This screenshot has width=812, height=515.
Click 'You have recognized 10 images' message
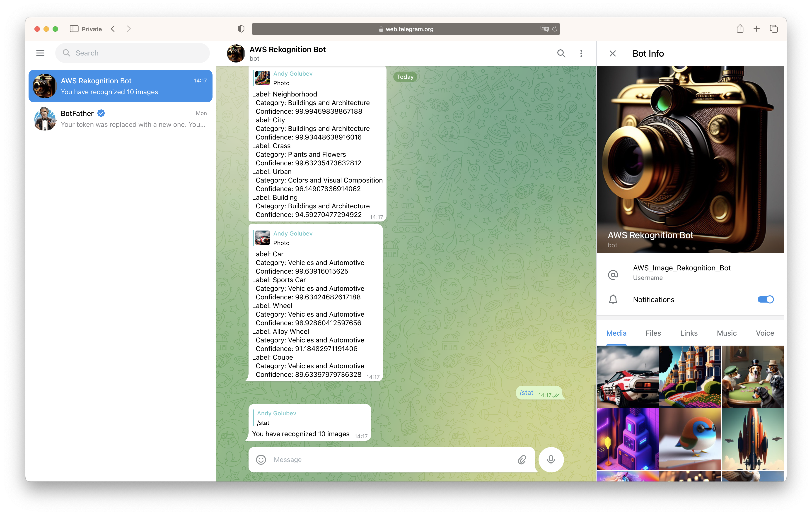(x=300, y=434)
